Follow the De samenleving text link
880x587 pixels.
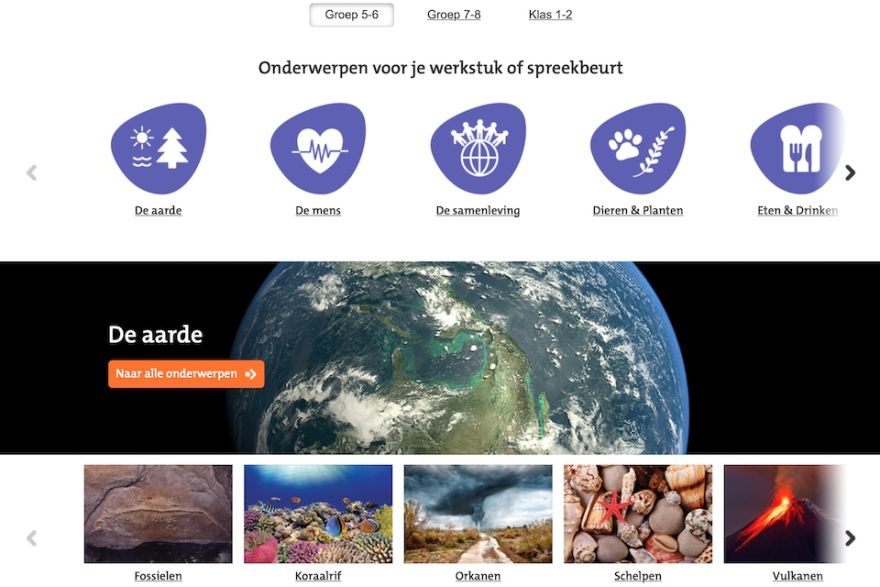coord(478,210)
